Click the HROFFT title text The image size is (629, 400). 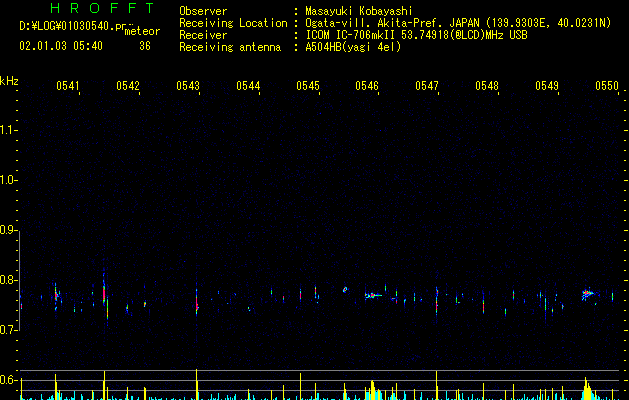(x=103, y=8)
